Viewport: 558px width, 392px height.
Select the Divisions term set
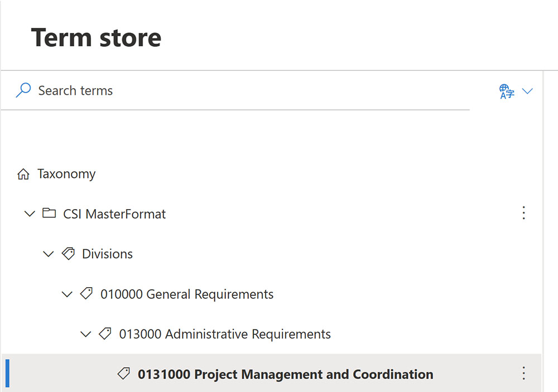click(x=107, y=254)
